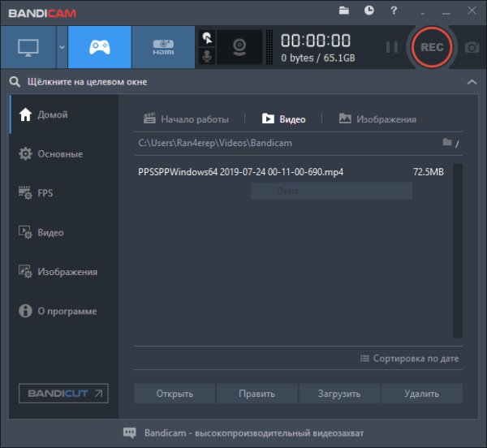Click the pause recording button
This screenshot has width=487, height=448.
pos(392,47)
